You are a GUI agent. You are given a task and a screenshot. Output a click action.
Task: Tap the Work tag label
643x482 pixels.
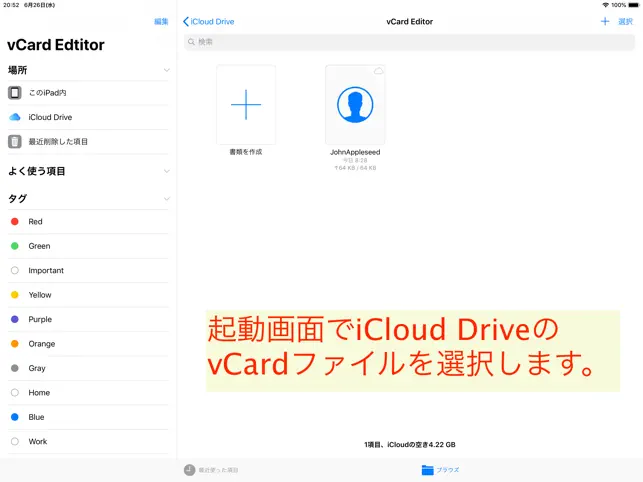38,441
